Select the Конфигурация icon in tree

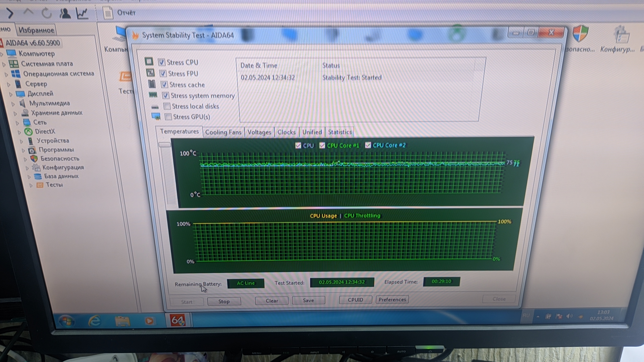coord(36,167)
